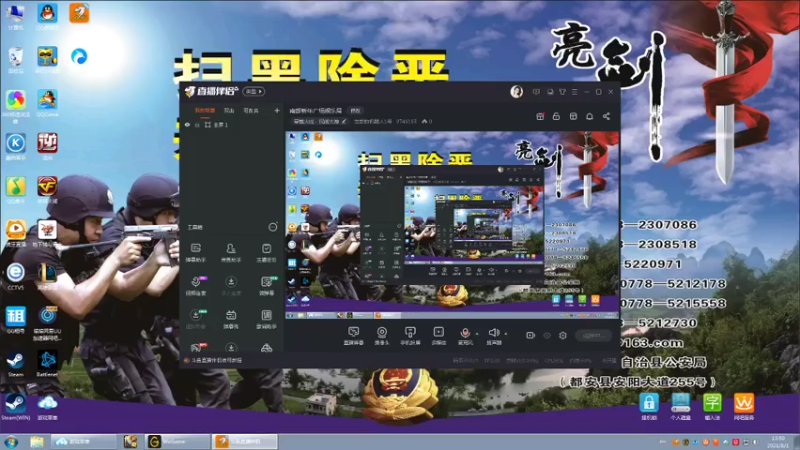This screenshot has height=450, width=800.
Task: Switch to live companion taskbar button
Action: click(x=245, y=441)
